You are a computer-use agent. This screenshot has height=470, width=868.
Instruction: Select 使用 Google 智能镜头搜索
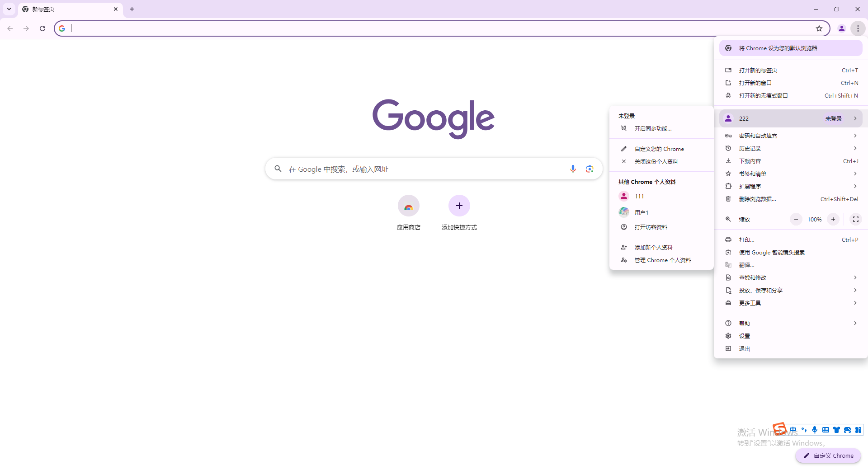tap(791, 252)
